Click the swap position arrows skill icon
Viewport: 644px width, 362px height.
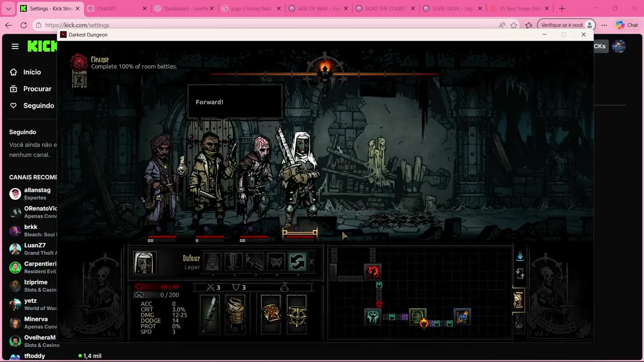(x=297, y=262)
